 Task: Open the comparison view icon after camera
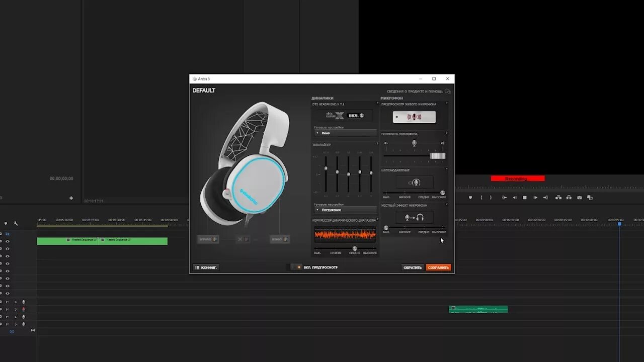pos(590,198)
